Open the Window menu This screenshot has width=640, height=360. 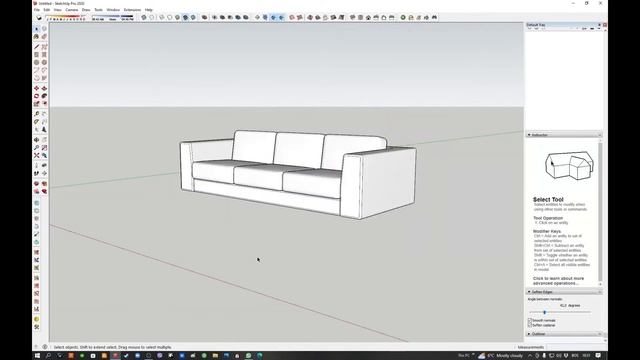pyautogui.click(x=113, y=10)
